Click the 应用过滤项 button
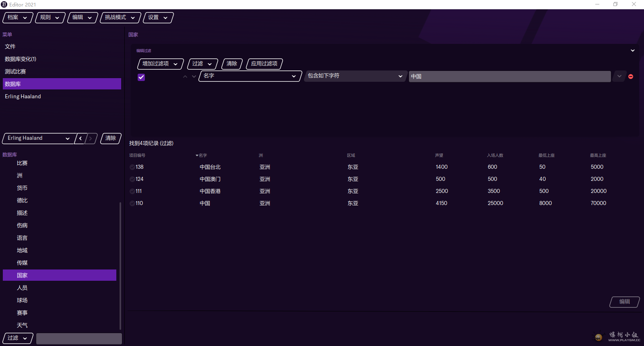This screenshot has height=346, width=644. coord(264,64)
